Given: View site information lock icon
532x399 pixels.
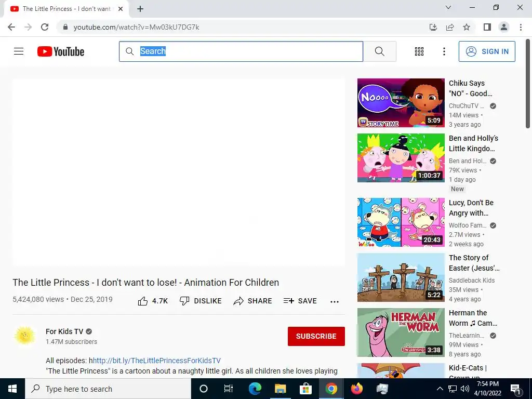Looking at the screenshot, I should [x=65, y=27].
